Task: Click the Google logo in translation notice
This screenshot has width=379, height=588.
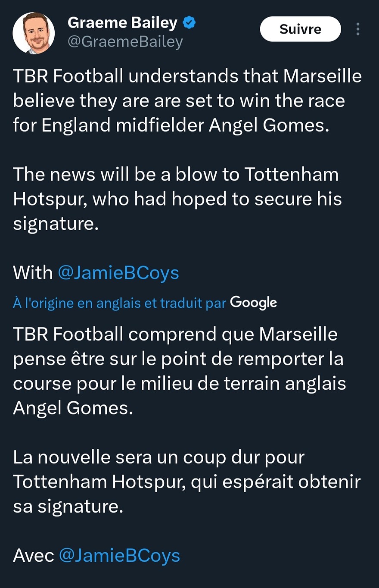Action: (253, 303)
